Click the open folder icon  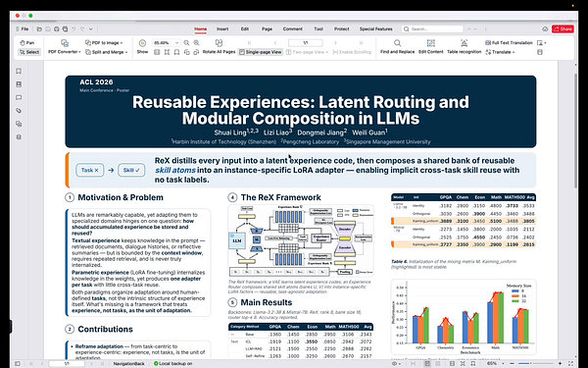click(39, 28)
